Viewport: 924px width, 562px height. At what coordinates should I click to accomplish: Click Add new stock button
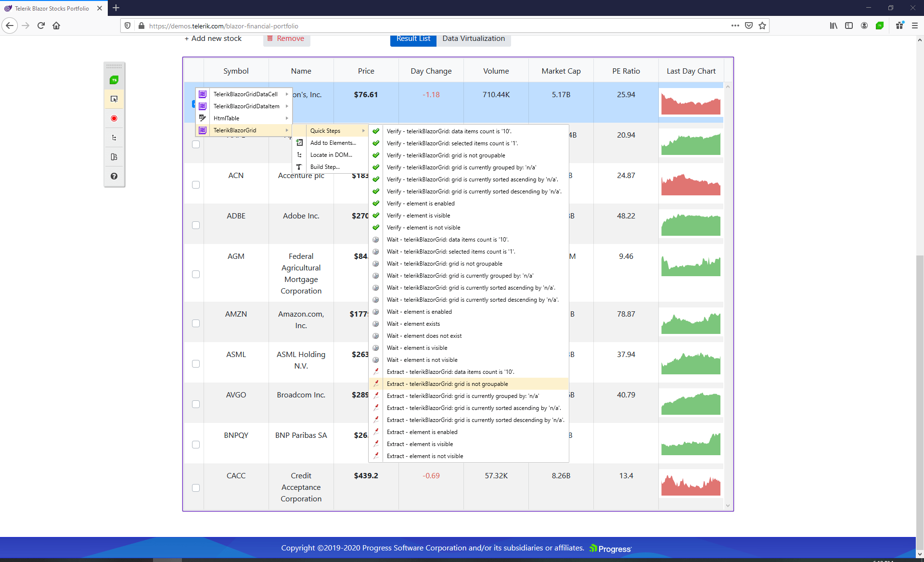tap(213, 39)
